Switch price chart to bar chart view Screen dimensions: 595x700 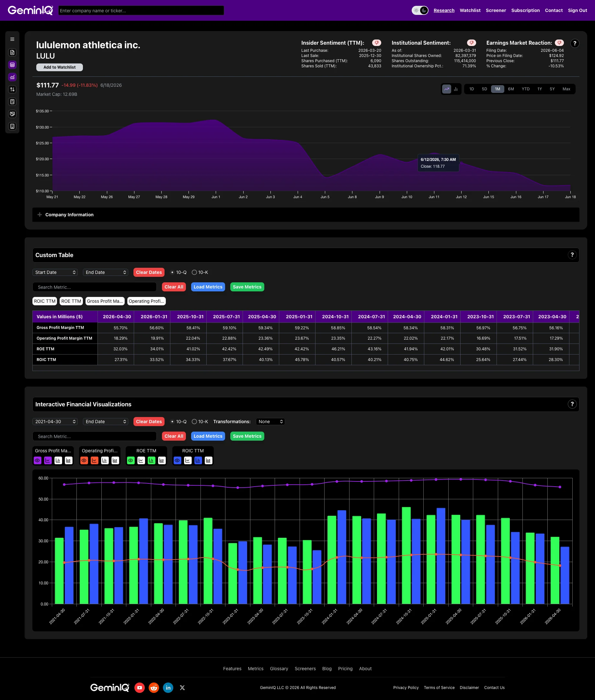[456, 89]
